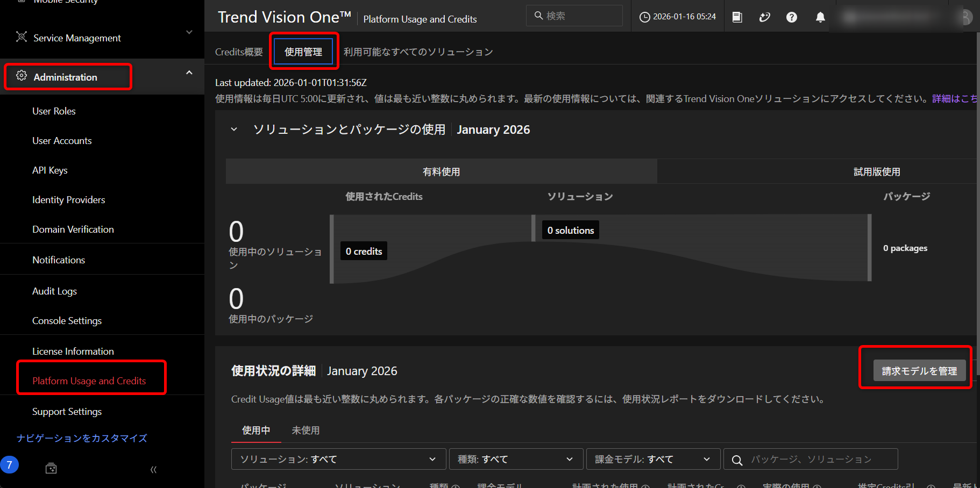
Task: Switch to the 試用版使用 usage toggle
Action: [x=876, y=171]
